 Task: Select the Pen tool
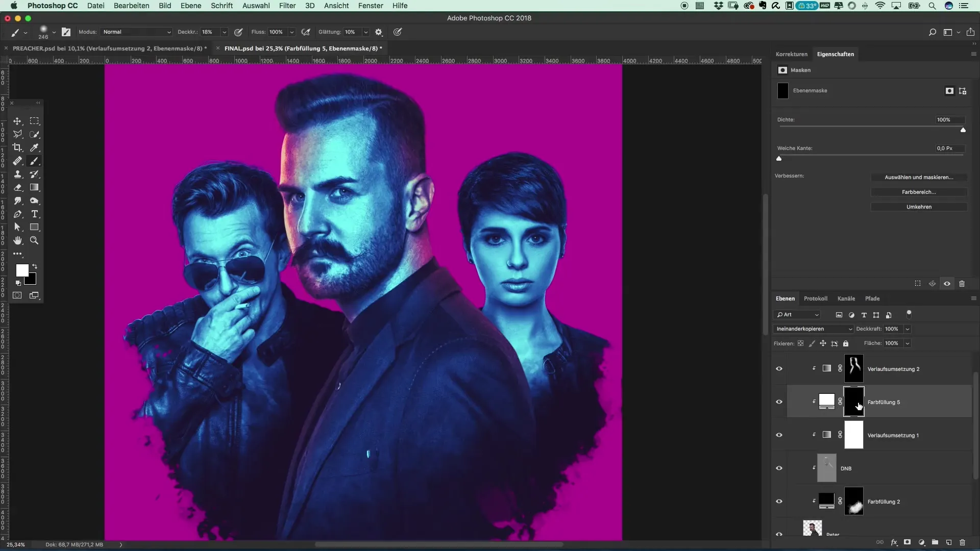(x=17, y=214)
